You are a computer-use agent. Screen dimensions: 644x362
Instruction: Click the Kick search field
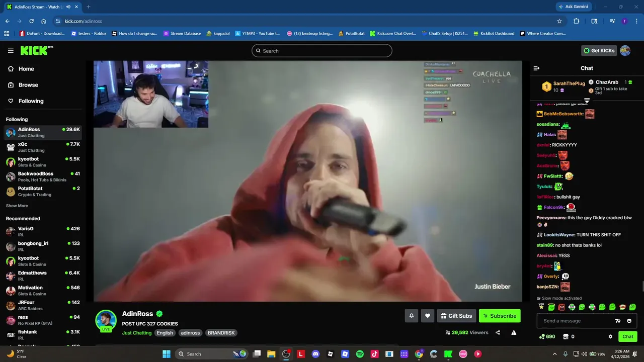click(322, 51)
